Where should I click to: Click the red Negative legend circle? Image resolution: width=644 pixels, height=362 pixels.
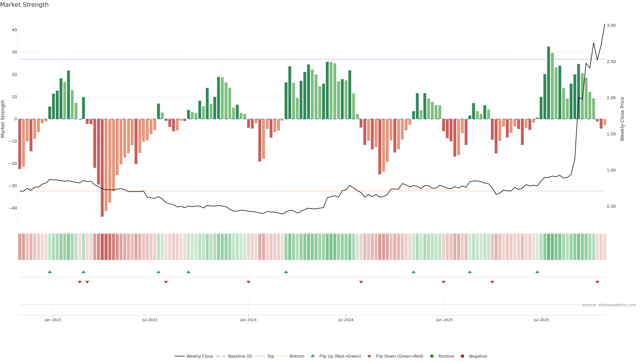462,356
